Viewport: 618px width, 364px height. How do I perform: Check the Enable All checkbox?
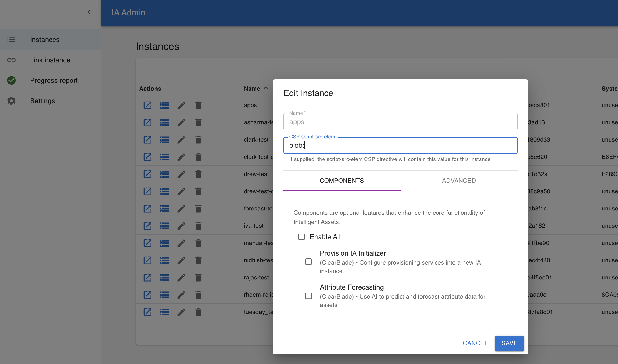tap(302, 237)
